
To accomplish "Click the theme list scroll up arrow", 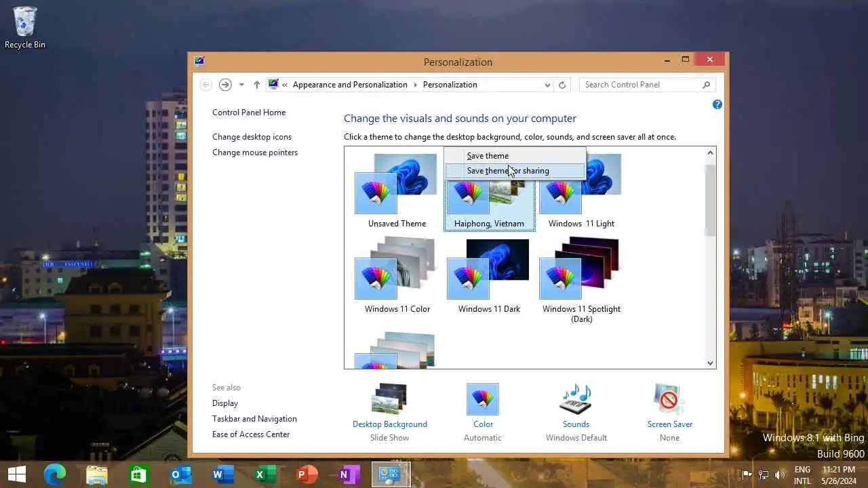I will click(711, 153).
